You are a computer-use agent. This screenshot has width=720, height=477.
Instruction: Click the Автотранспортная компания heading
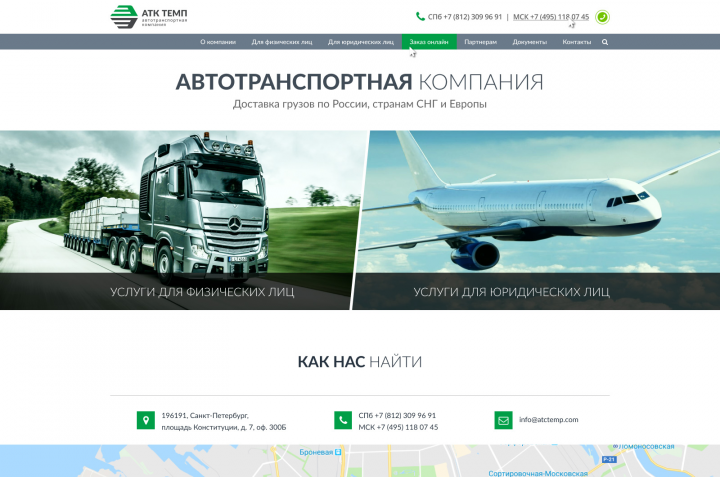point(360,82)
